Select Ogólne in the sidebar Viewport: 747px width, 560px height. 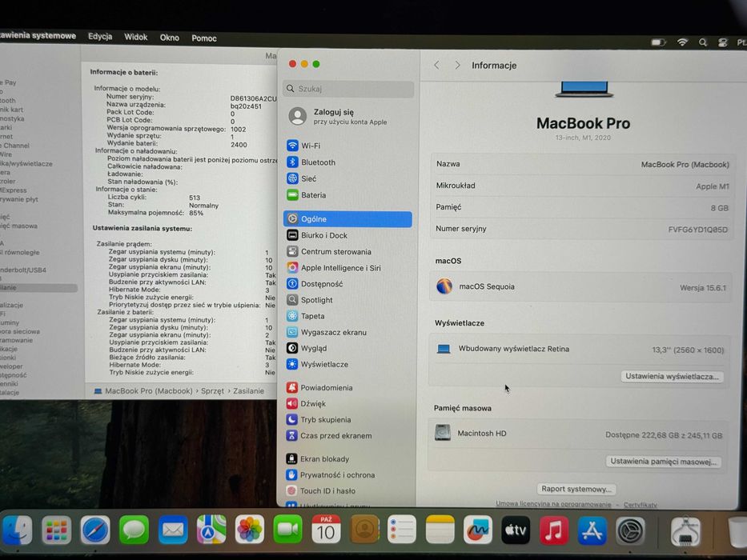(x=347, y=219)
